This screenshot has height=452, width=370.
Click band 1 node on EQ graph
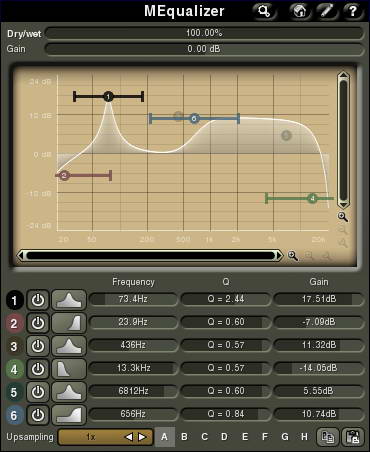[x=108, y=97]
